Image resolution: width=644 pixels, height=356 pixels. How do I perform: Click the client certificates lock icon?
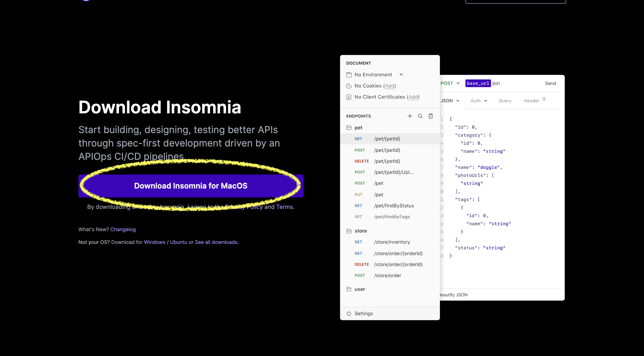click(x=349, y=97)
